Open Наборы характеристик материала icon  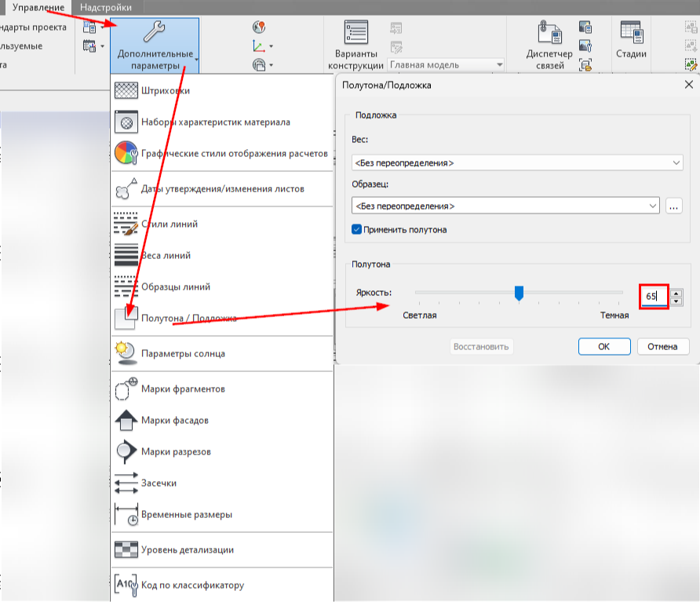126,122
